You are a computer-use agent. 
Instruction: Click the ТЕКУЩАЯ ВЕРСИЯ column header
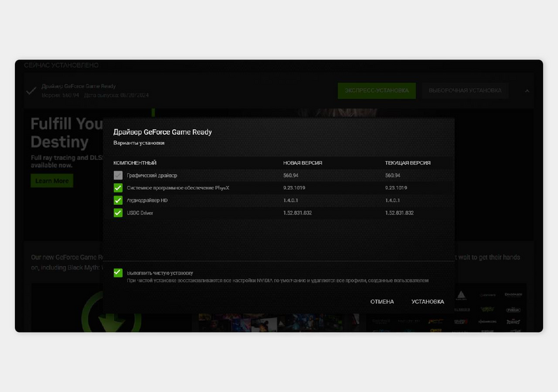click(408, 163)
